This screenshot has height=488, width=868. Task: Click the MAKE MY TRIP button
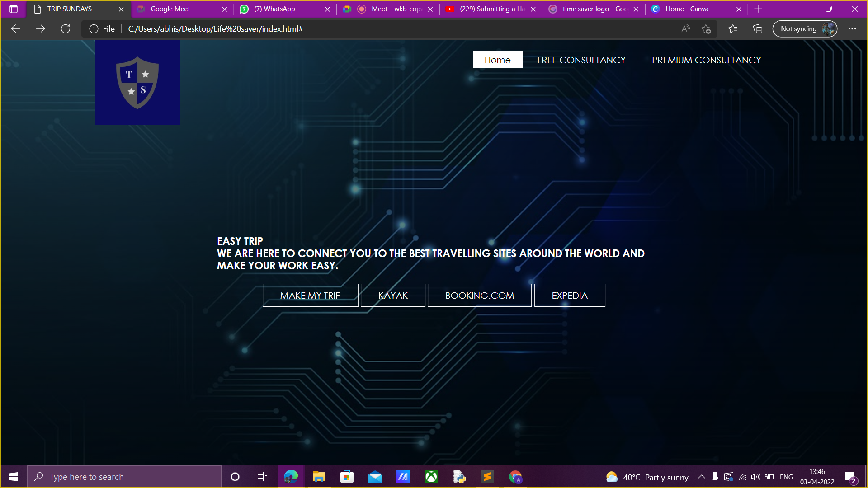tap(310, 296)
